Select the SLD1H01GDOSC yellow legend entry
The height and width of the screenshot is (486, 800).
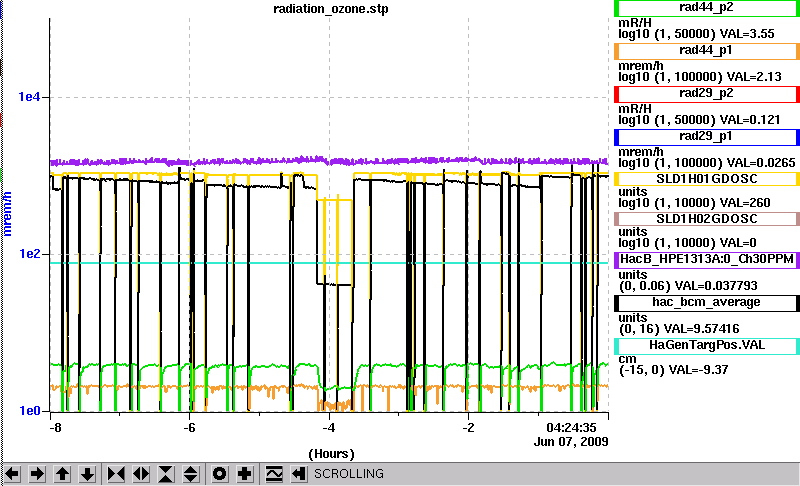coord(707,179)
